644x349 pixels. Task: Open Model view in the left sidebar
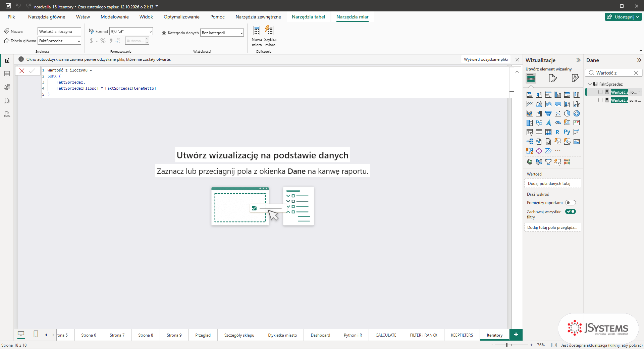pos(7,87)
